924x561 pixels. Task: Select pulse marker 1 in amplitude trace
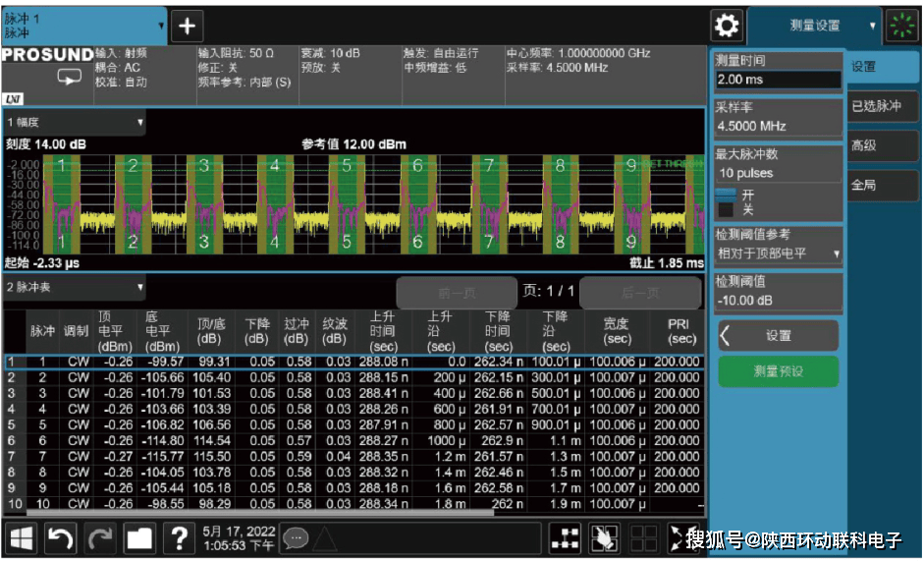point(61,166)
